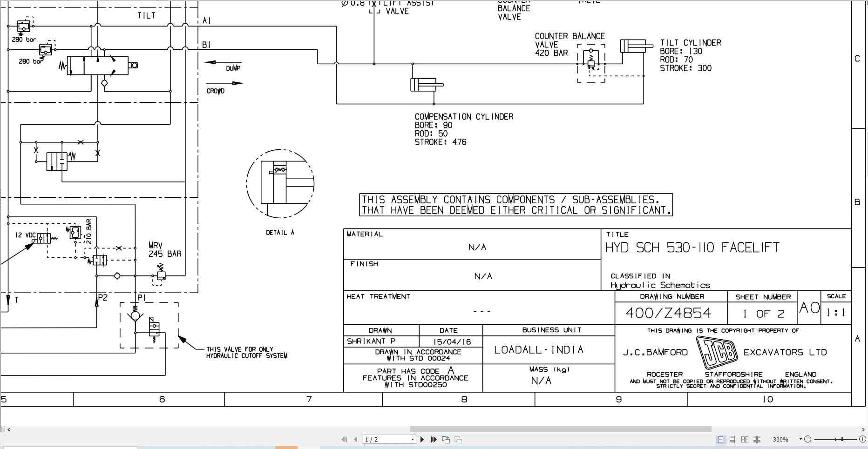Click the zoom in plus button
Image resolution: width=868 pixels, height=449 pixels.
coord(862,439)
